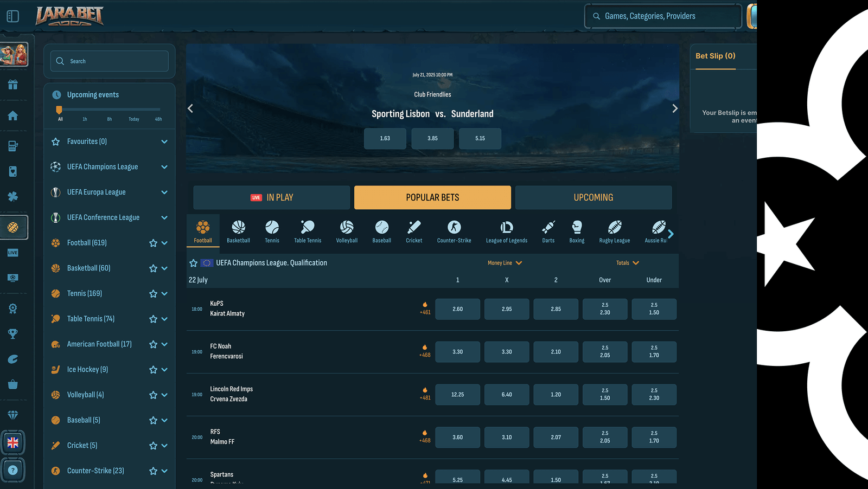Image resolution: width=868 pixels, height=489 pixels.
Task: Bet on Sporting Lisbon odds 1.63
Action: tap(385, 138)
